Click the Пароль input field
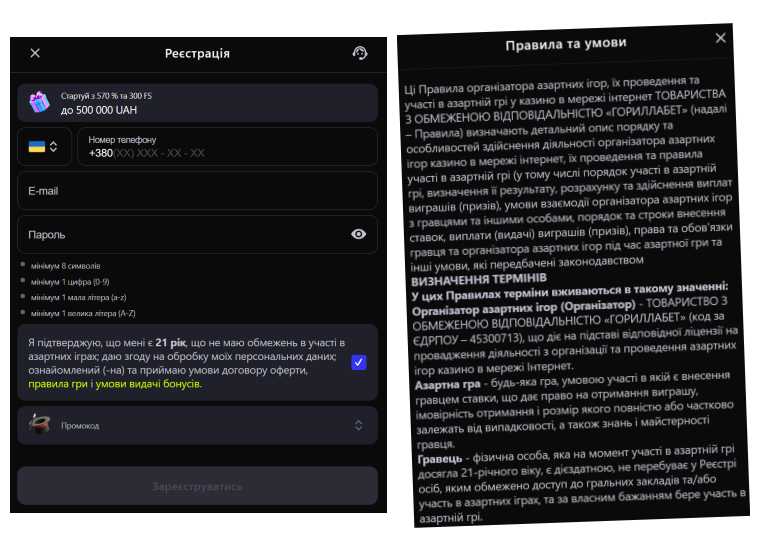The height and width of the screenshot is (550, 760). (x=197, y=235)
